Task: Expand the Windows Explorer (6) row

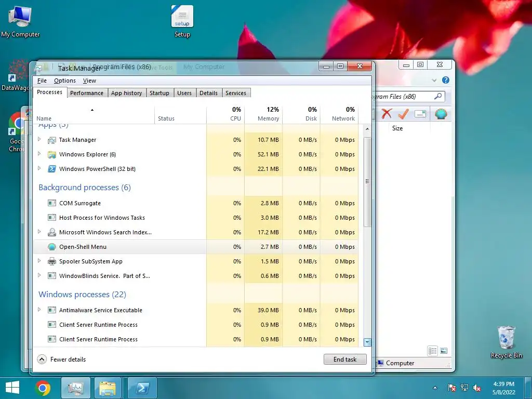Action: pyautogui.click(x=39, y=154)
